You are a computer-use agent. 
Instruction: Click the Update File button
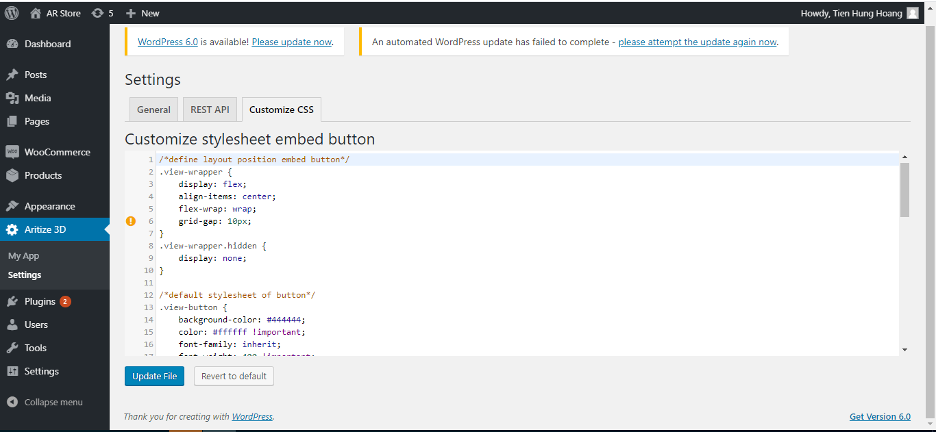155,377
